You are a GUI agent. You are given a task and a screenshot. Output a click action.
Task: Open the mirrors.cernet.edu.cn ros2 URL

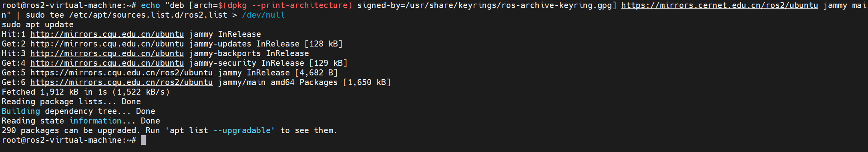(x=719, y=6)
